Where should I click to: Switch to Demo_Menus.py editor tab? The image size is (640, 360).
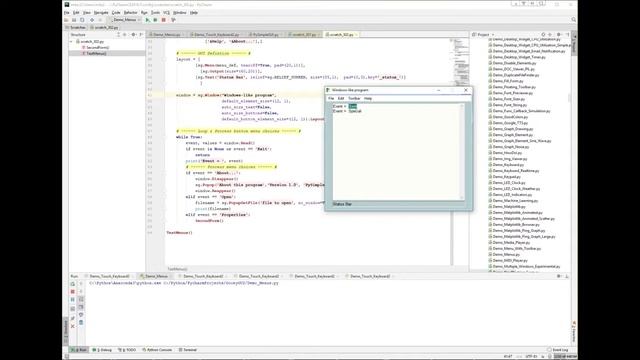166,35
